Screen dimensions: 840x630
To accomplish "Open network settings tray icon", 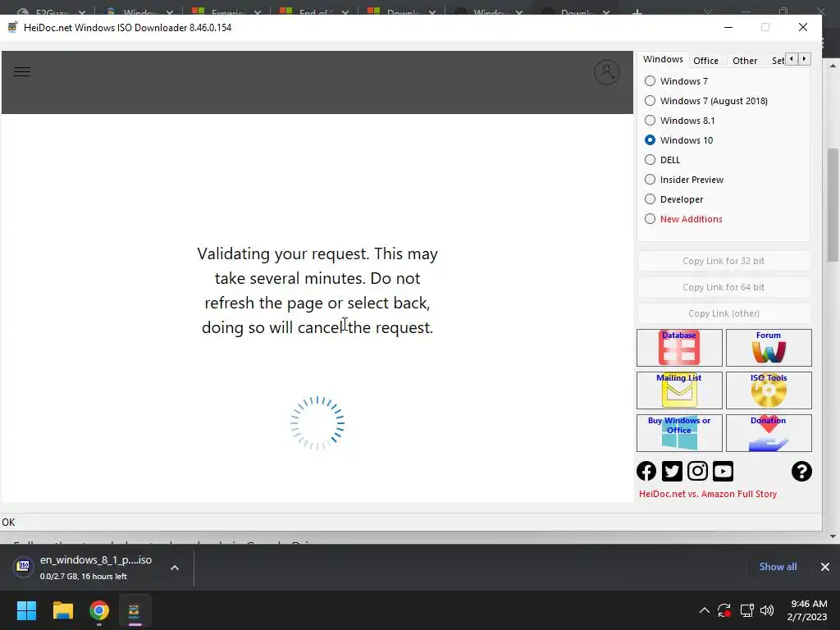I will (x=746, y=610).
